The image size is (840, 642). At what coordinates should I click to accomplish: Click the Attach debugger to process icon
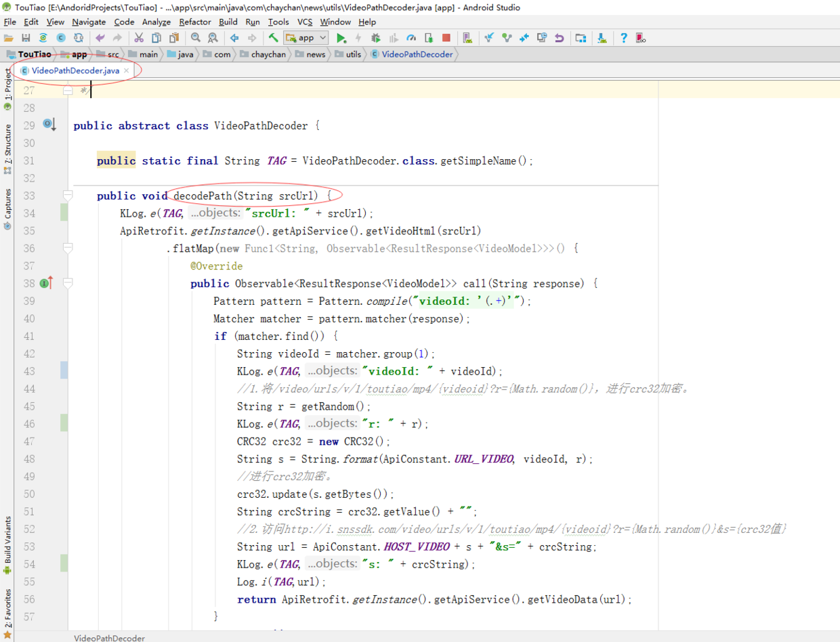(x=429, y=38)
